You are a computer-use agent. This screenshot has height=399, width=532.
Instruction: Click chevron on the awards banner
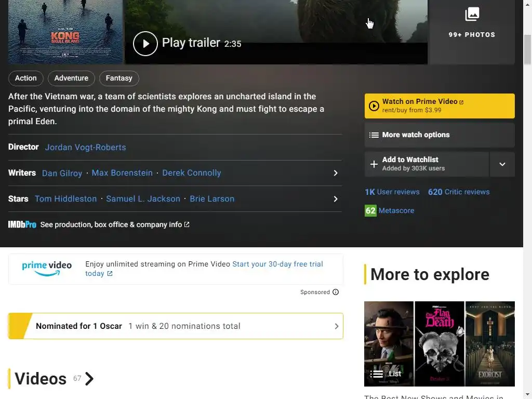point(337,326)
